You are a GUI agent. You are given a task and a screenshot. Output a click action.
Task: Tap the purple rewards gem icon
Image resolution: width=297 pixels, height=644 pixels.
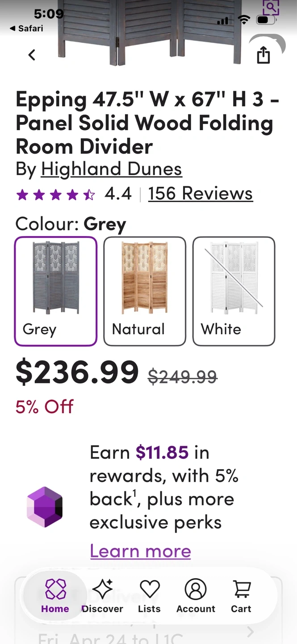(x=45, y=507)
